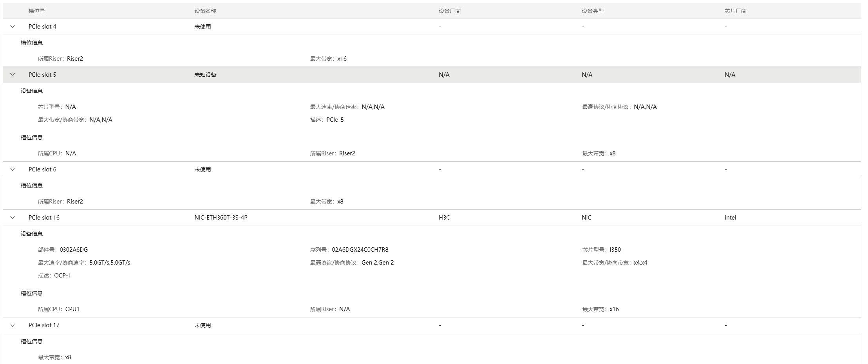Click the 未知设备 device name in slot 5

(205, 75)
